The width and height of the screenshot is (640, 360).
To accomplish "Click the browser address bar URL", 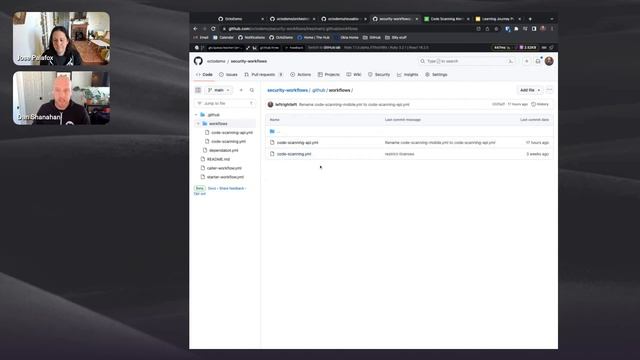I will [x=293, y=29].
